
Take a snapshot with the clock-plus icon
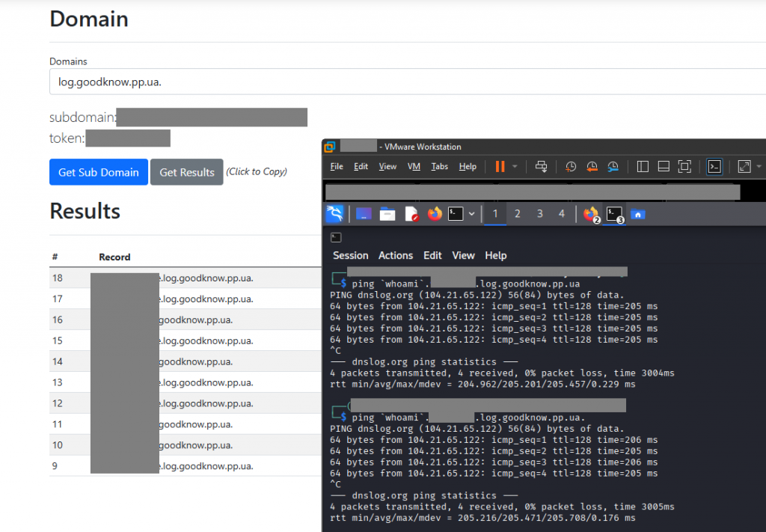(x=571, y=167)
